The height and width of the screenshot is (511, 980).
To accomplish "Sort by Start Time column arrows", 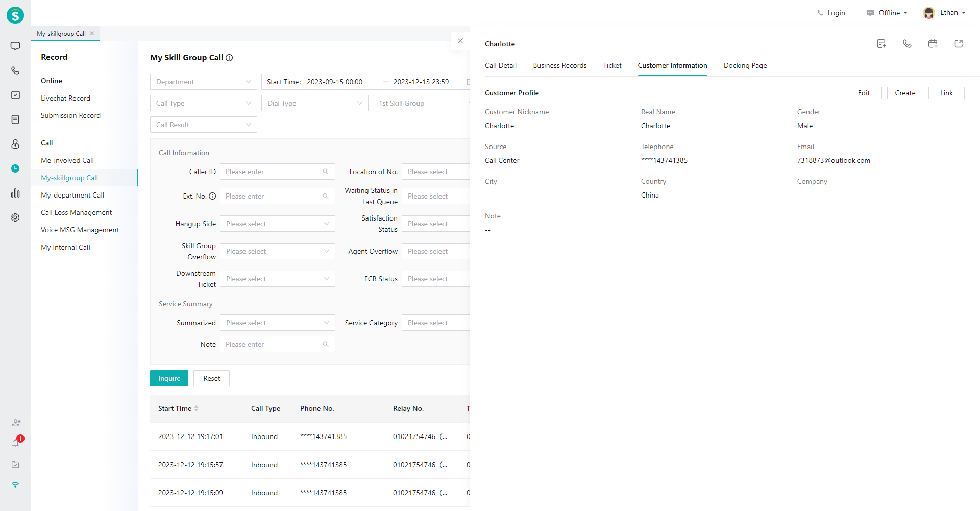I will (197, 408).
